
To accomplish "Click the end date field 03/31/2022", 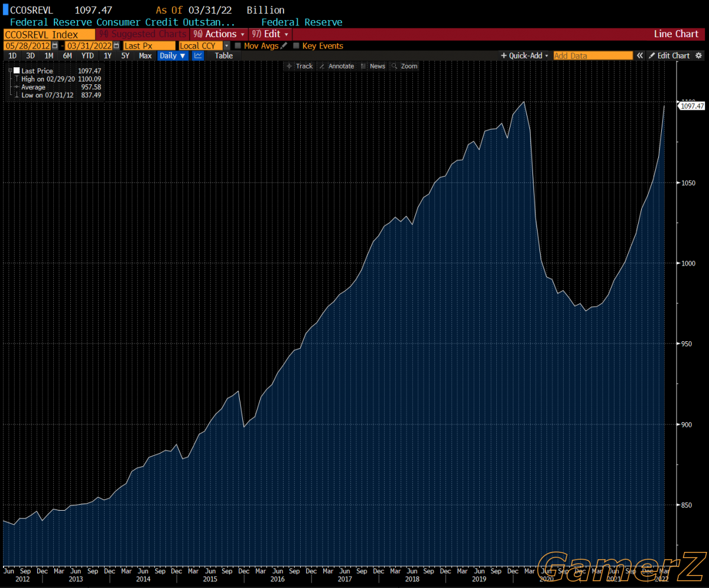I will tap(89, 45).
